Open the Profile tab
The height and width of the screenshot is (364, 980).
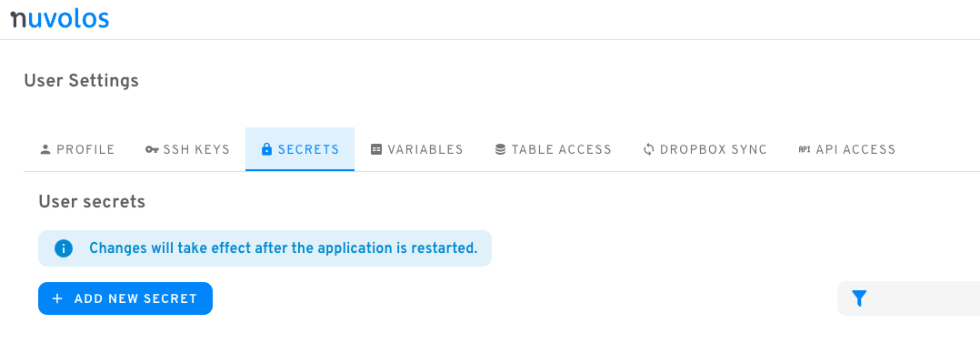[77, 149]
